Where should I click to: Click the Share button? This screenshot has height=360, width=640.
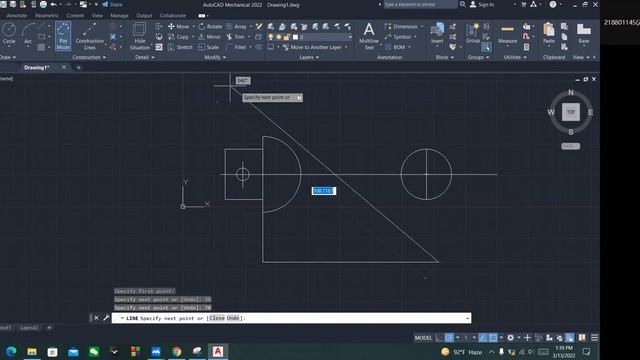(112, 4)
